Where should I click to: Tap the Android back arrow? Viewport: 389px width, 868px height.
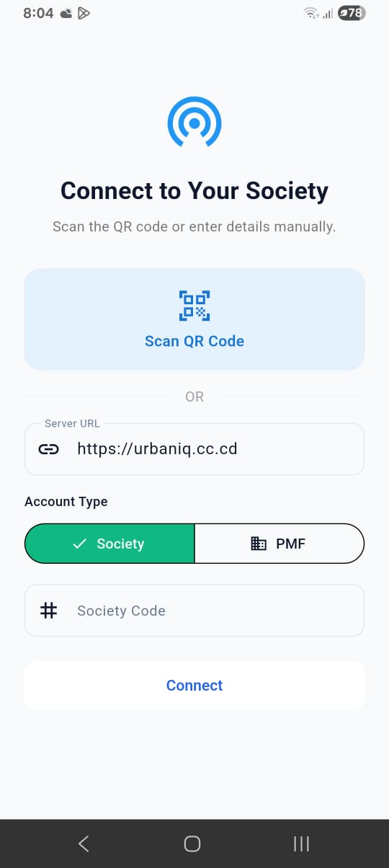[x=84, y=843]
